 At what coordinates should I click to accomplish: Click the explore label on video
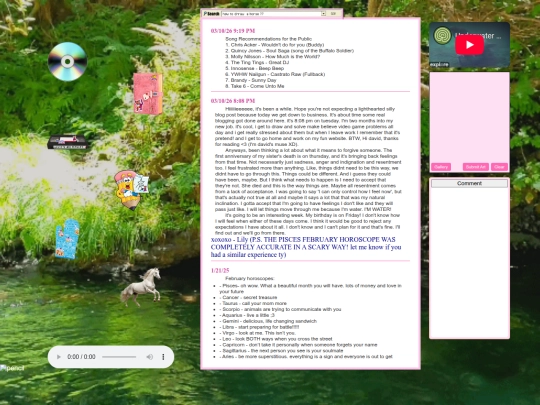click(439, 64)
